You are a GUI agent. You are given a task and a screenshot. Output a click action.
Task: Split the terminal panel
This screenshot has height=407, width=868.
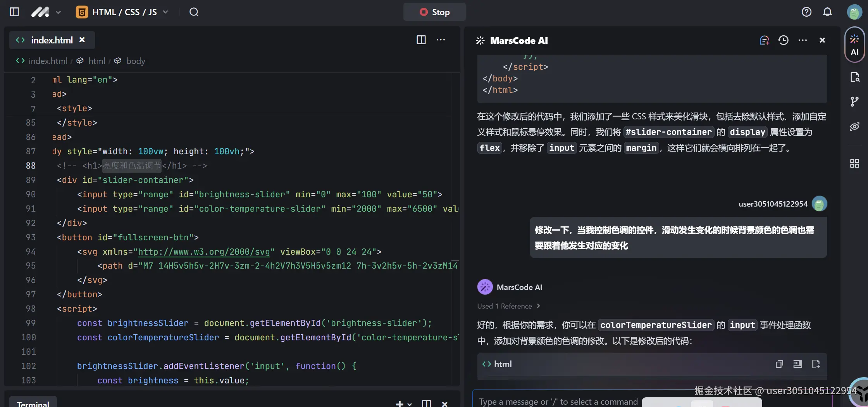coord(426,404)
